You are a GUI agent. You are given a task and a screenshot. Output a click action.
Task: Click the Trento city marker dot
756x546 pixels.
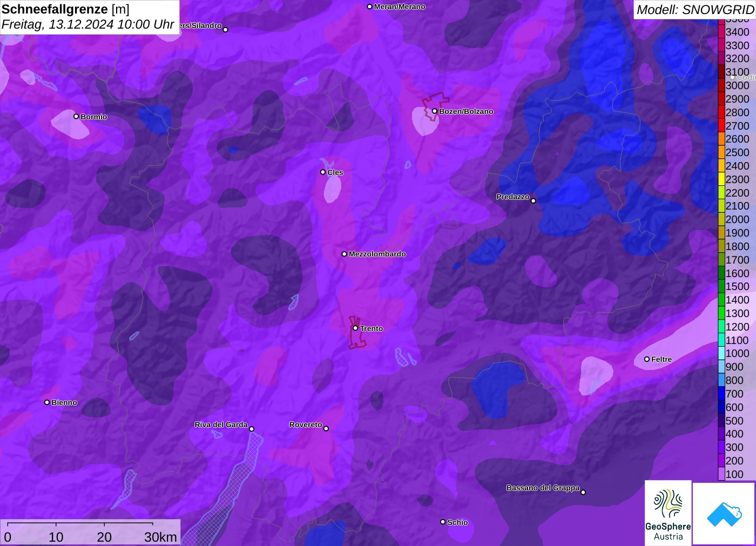coord(355,328)
